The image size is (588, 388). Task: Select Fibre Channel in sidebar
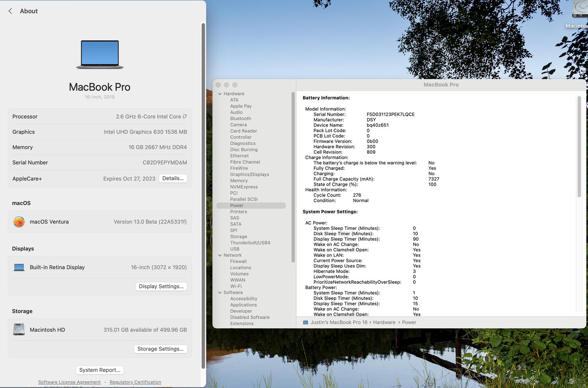tap(245, 162)
